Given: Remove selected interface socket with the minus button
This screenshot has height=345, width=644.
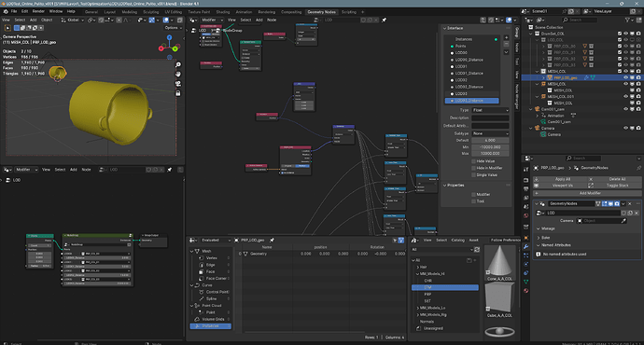Looking at the screenshot, I should pos(506,44).
